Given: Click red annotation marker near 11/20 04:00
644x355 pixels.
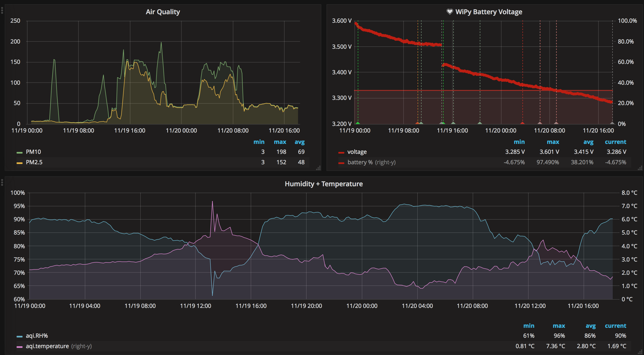Looking at the screenshot, I should 522,123.
